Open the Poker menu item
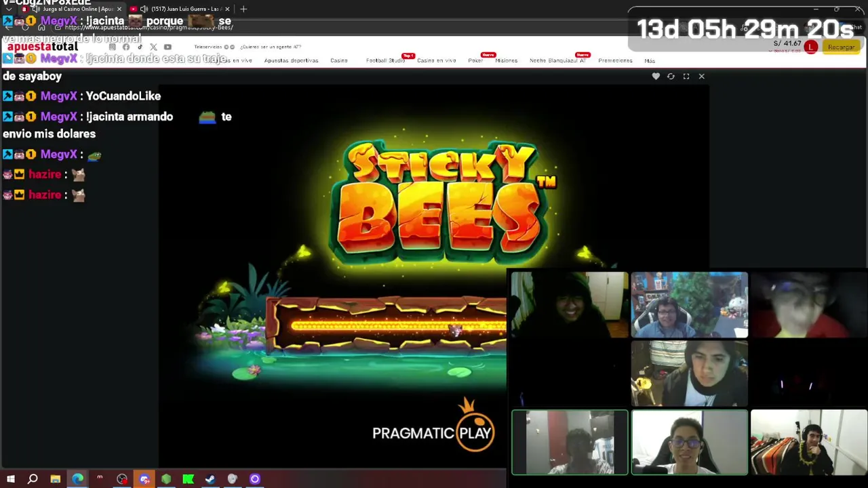868x488 pixels. tap(475, 60)
